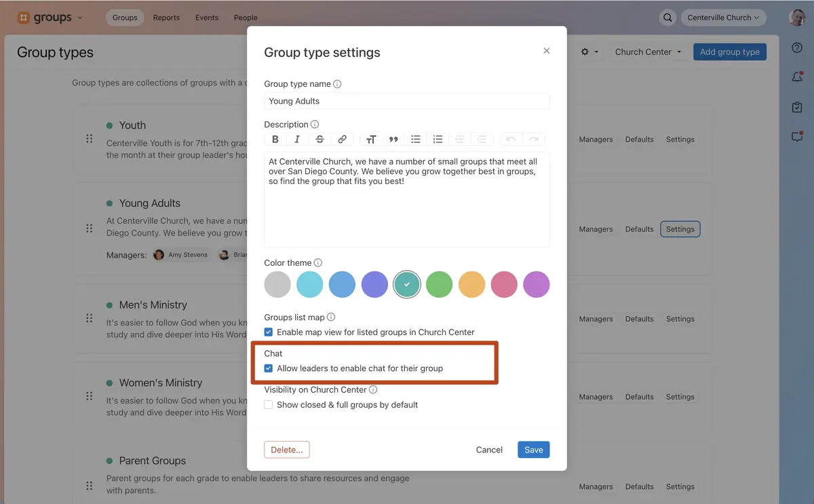Click the Groups list map info icon

(x=331, y=317)
